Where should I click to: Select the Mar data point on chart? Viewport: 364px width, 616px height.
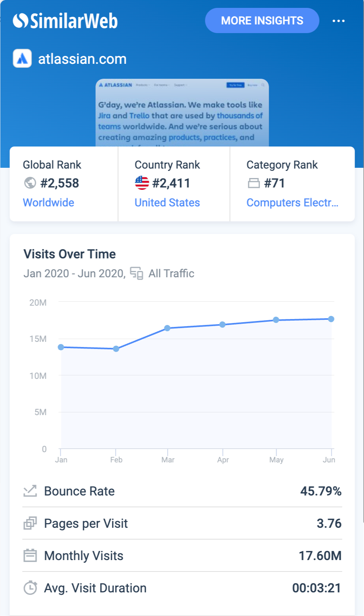tap(167, 328)
